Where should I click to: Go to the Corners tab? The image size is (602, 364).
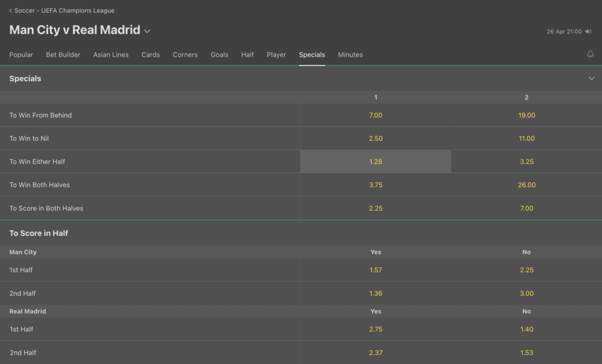point(185,55)
